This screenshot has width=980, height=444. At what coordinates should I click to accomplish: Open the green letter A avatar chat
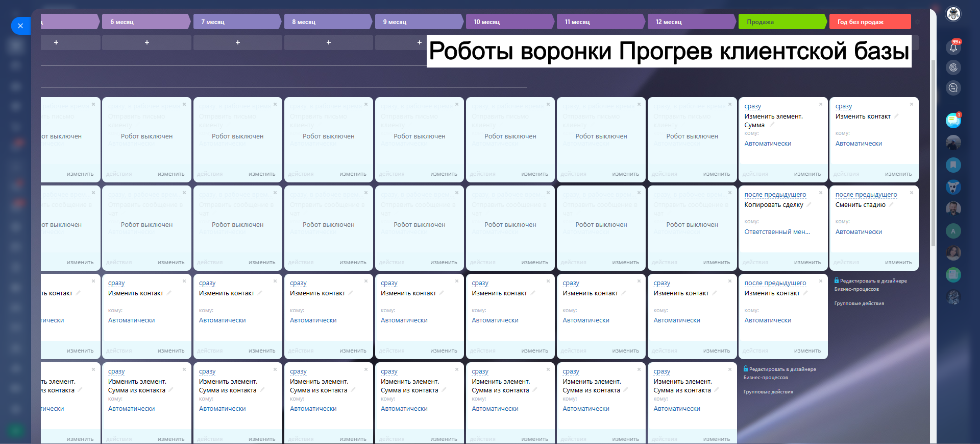coord(953,231)
